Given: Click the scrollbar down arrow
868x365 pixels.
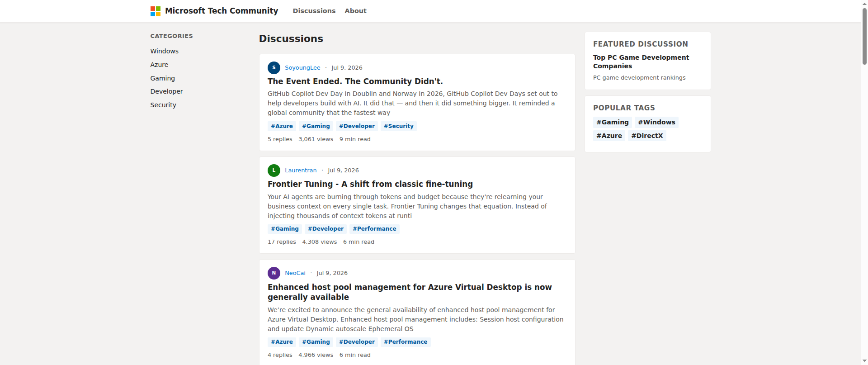Looking at the screenshot, I should point(864,361).
